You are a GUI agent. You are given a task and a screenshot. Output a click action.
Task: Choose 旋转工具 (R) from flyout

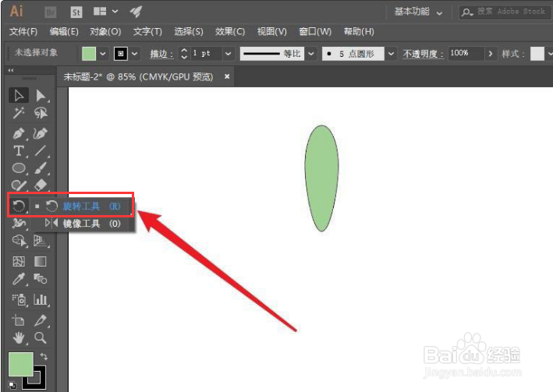[83, 206]
